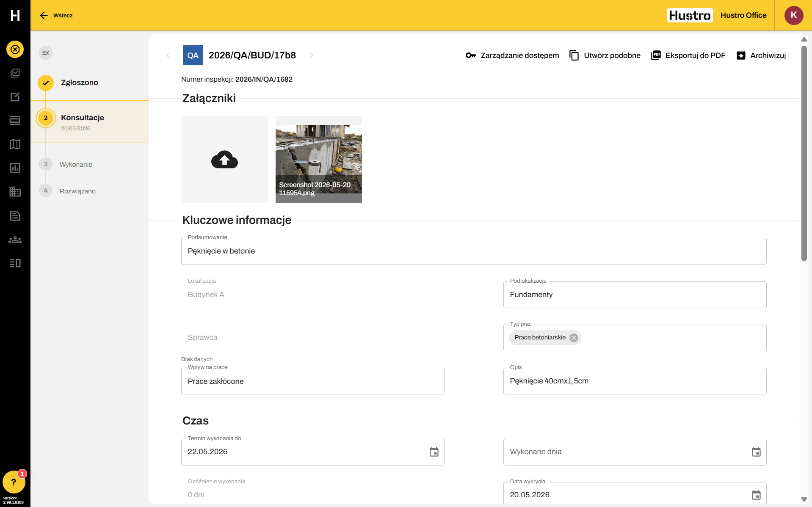This screenshot has height=507, width=812.
Task: Open the edit note sidebar icon
Action: [x=15, y=97]
